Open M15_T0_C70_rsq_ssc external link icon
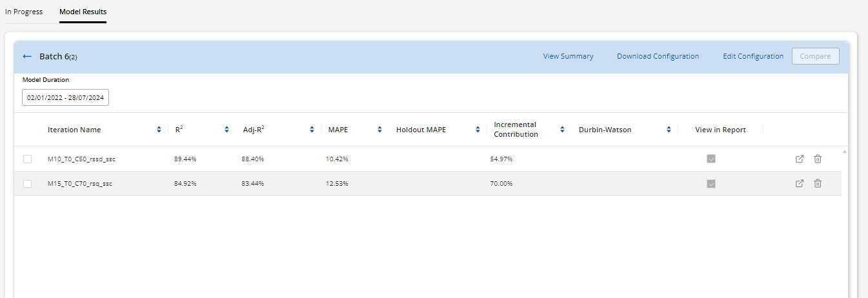Viewport: 868px width, 298px height. point(800,183)
